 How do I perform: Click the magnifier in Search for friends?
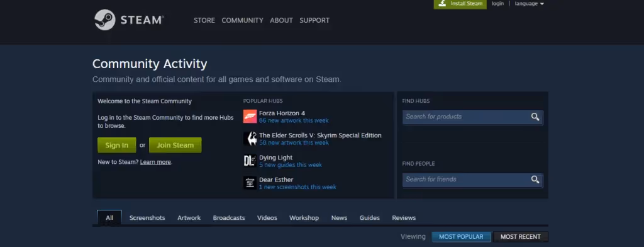pos(535,180)
